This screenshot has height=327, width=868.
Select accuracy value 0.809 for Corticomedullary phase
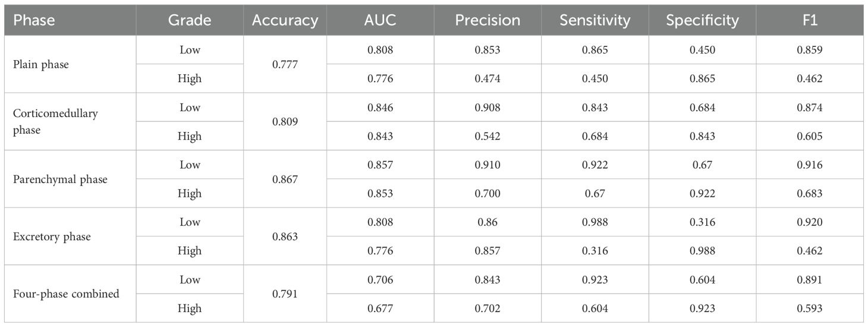click(x=285, y=121)
